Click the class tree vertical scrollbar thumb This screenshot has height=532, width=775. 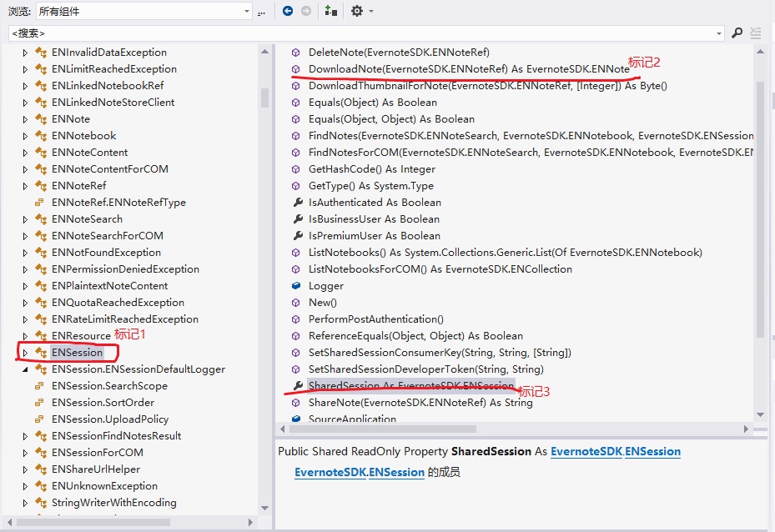pos(265,98)
